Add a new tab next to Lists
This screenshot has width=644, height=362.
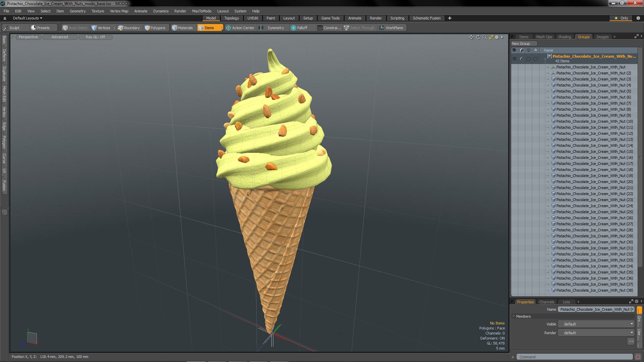click(x=578, y=302)
